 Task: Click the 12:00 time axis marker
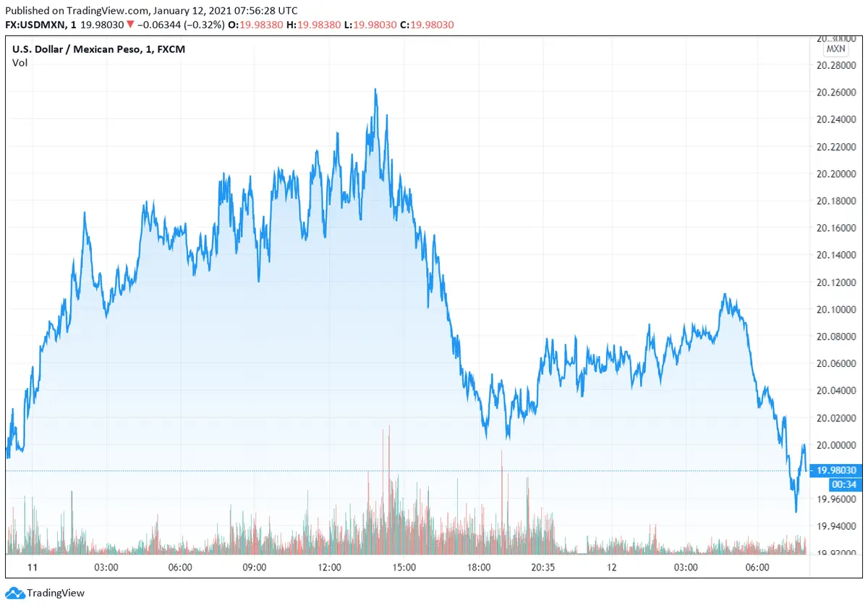pos(329,567)
